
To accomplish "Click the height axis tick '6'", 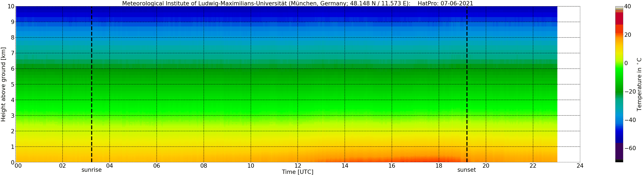I will point(13,69).
